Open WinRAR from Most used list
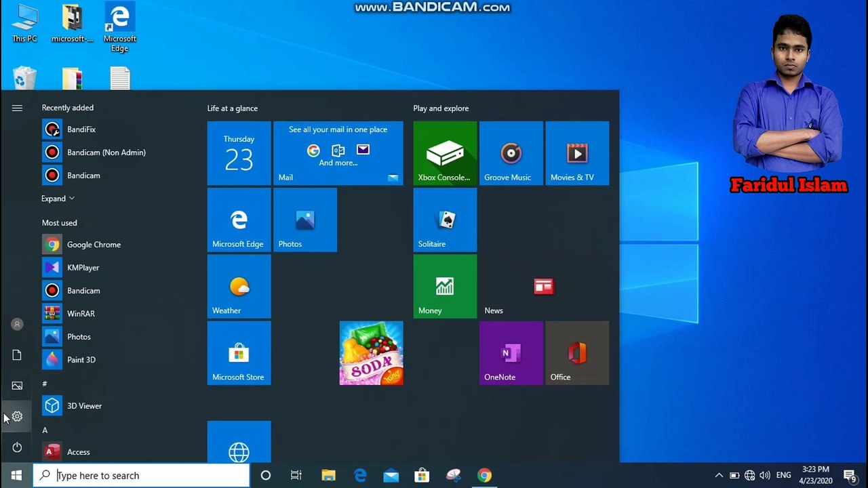868x488 pixels. point(81,314)
